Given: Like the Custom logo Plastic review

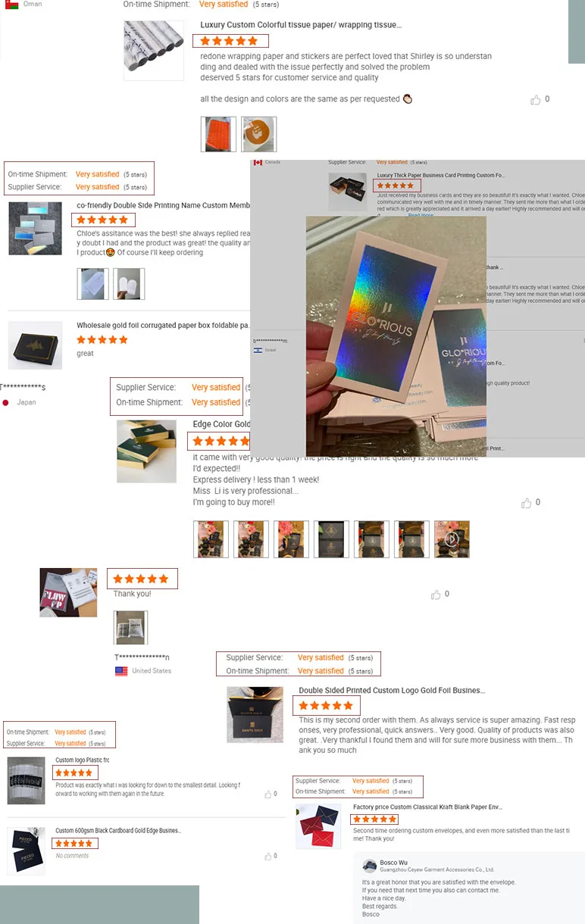Looking at the screenshot, I should (x=267, y=794).
